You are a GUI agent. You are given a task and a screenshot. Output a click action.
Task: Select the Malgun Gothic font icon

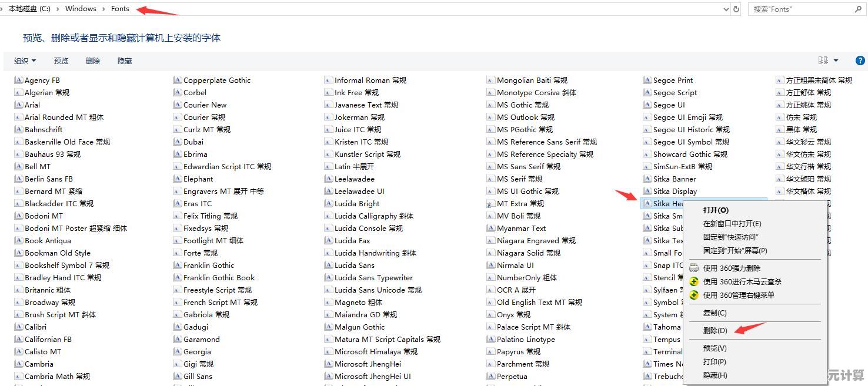click(329, 327)
